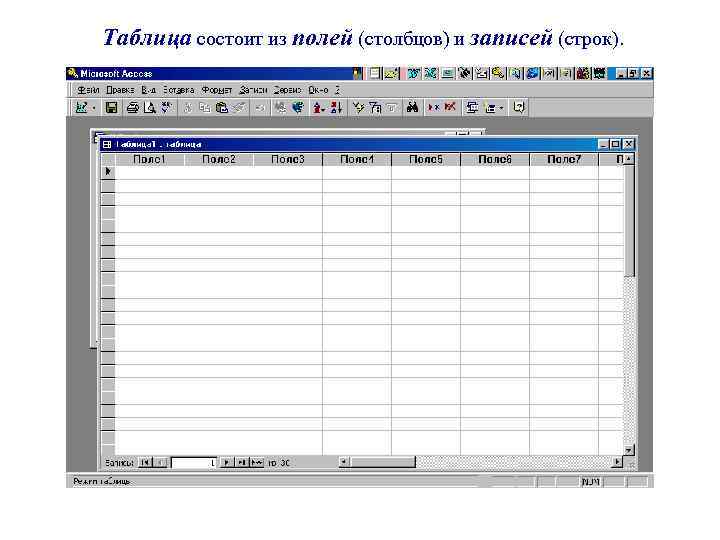Show the Database Window icon
Screen dimensions: 720x540
pyautogui.click(x=472, y=108)
